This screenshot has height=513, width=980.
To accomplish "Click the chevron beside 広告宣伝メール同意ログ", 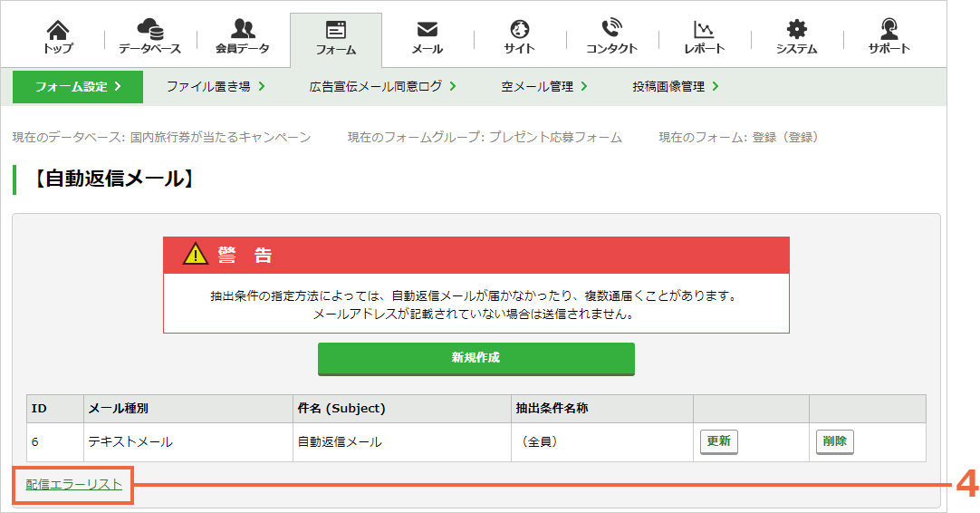I will 453,86.
